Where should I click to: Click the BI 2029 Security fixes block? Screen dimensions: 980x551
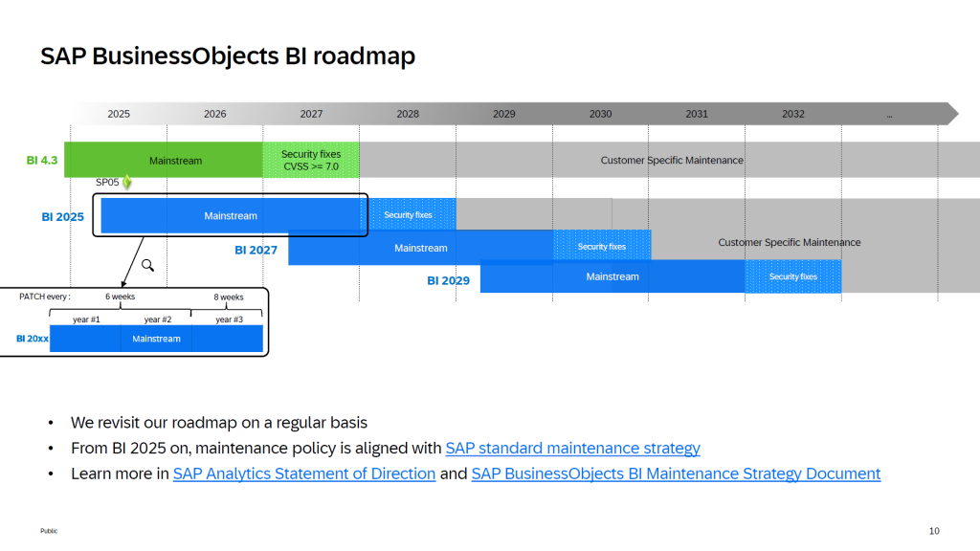(793, 276)
